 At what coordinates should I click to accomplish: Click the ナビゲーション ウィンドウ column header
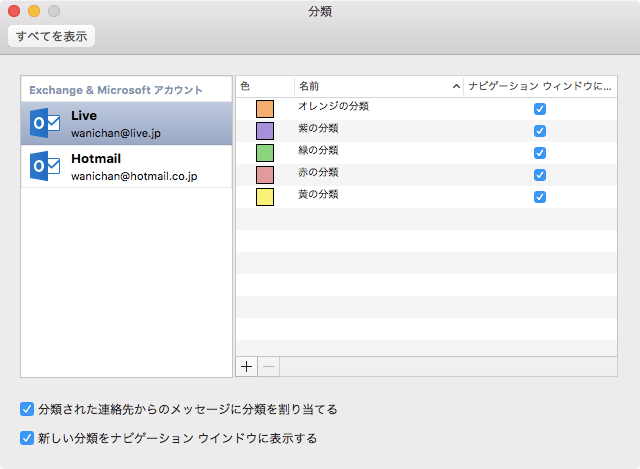(x=540, y=87)
